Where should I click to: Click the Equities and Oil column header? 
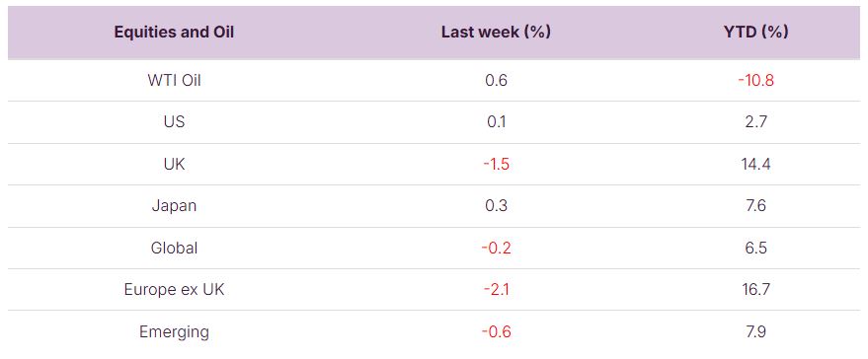coord(174,33)
